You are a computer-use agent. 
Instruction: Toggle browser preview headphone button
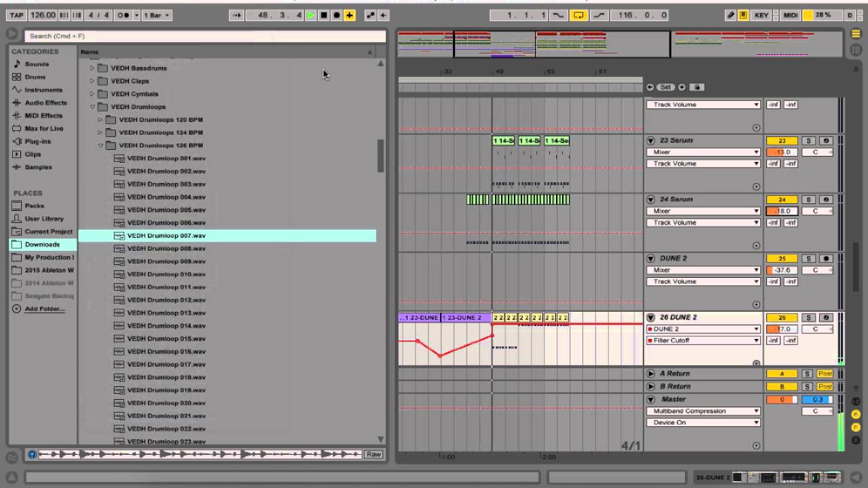click(x=32, y=455)
